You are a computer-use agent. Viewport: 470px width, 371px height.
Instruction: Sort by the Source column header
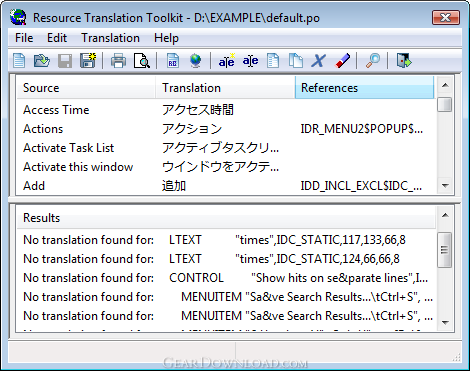tap(86, 88)
